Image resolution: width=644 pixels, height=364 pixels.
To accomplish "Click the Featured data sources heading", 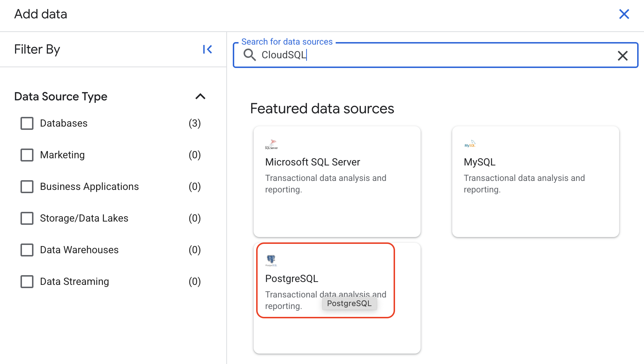I will tap(322, 109).
